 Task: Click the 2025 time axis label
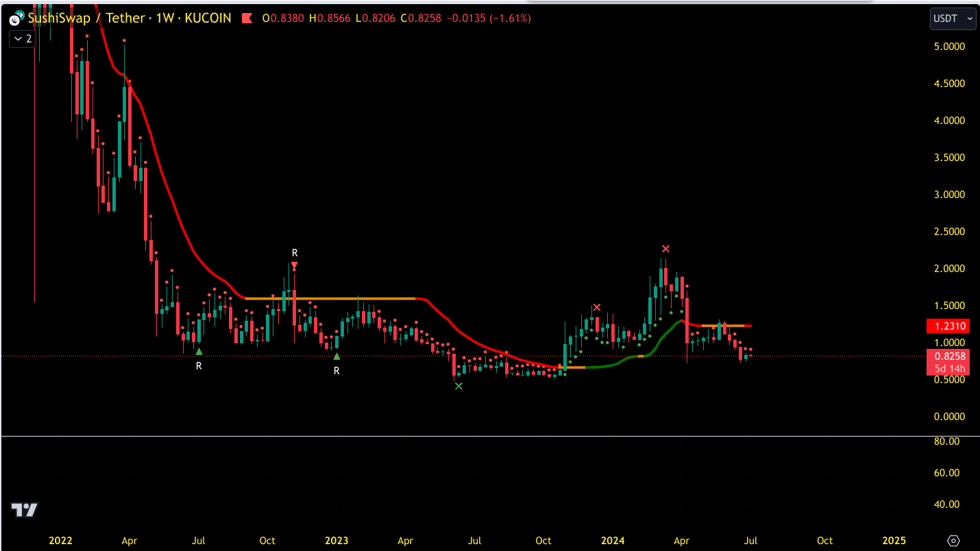pyautogui.click(x=894, y=541)
